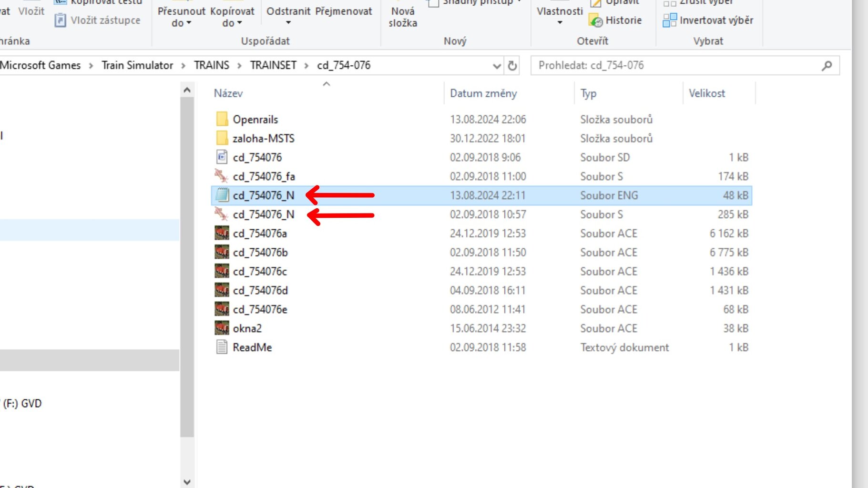Click the Vložit button

(x=31, y=11)
